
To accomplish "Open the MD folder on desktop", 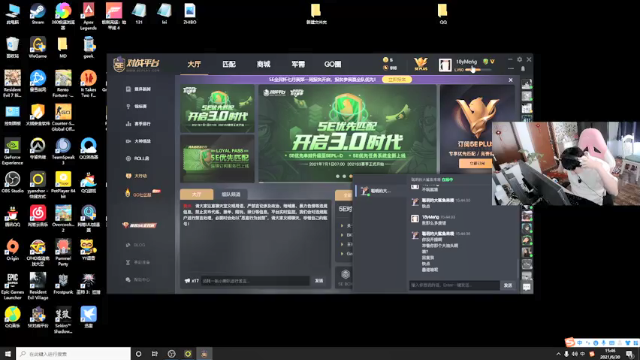I will tap(63, 47).
